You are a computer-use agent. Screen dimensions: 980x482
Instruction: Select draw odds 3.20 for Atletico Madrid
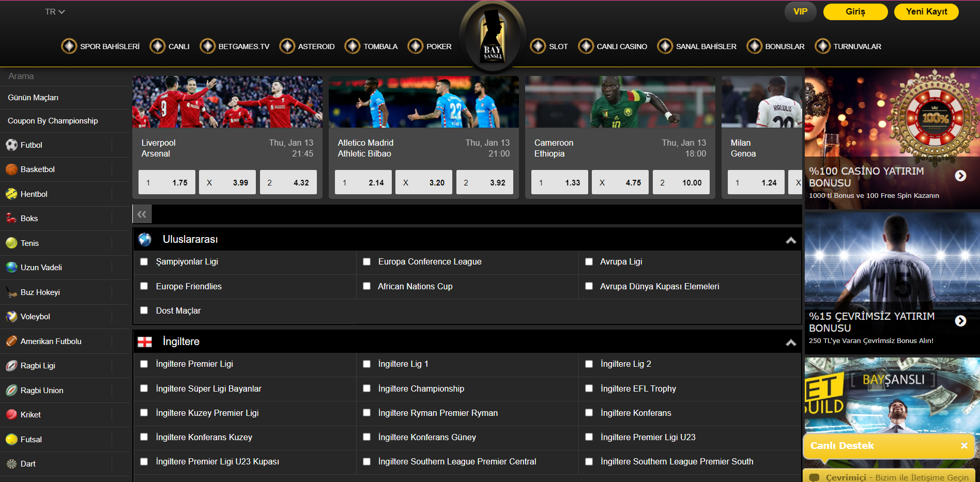(x=424, y=182)
